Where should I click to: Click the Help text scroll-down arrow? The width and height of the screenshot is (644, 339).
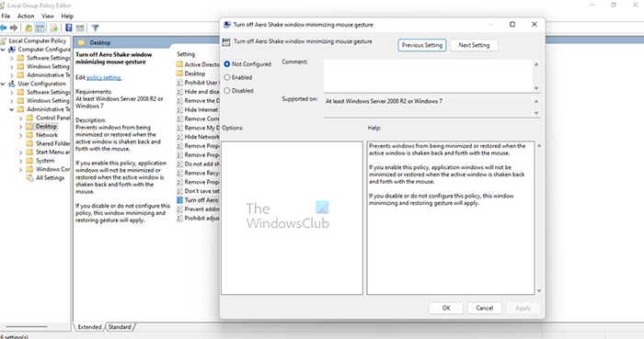tap(539, 291)
